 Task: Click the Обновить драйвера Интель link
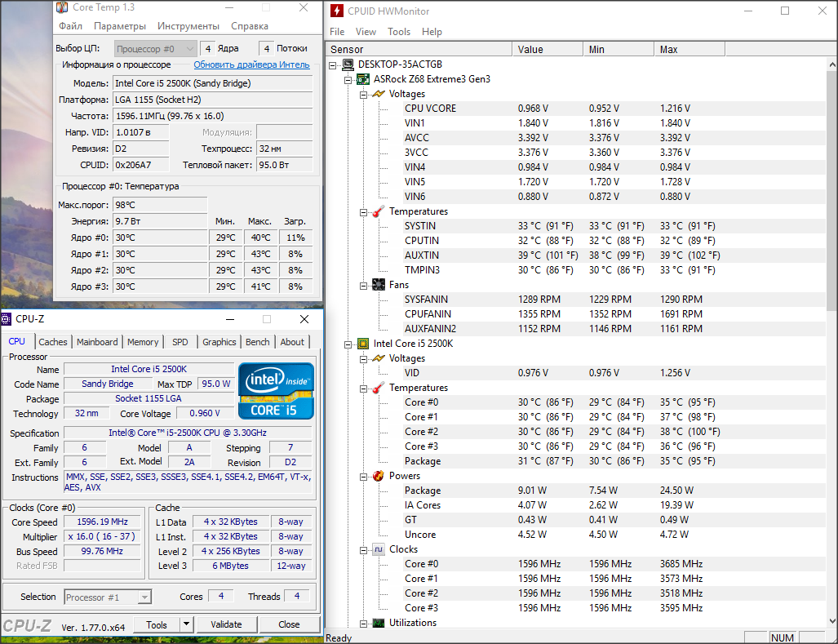[251, 64]
